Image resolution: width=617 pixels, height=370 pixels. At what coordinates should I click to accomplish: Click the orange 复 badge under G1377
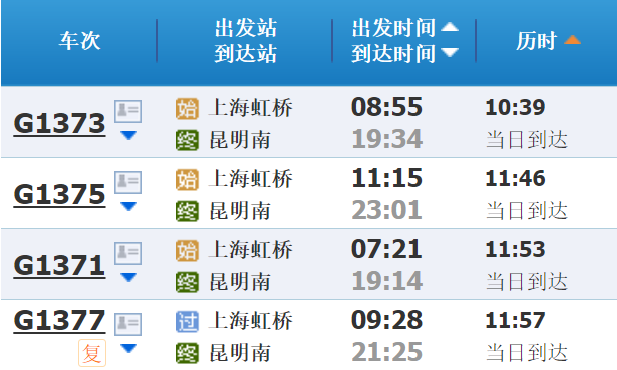point(92,353)
